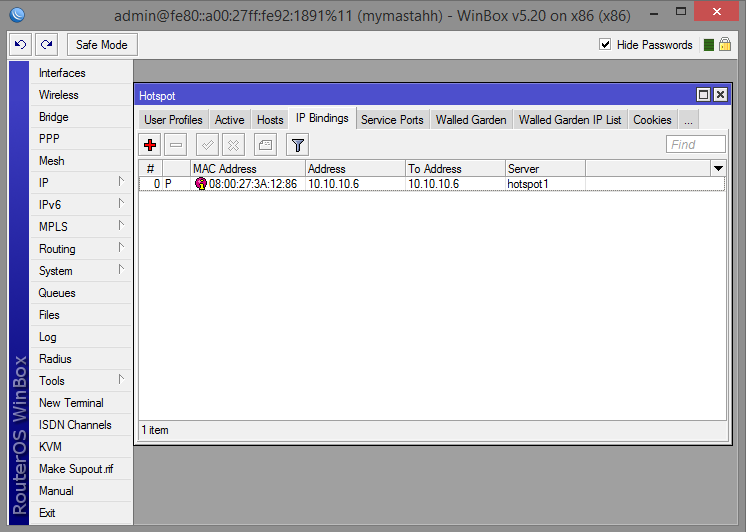Sort by the Address column header

(x=355, y=168)
